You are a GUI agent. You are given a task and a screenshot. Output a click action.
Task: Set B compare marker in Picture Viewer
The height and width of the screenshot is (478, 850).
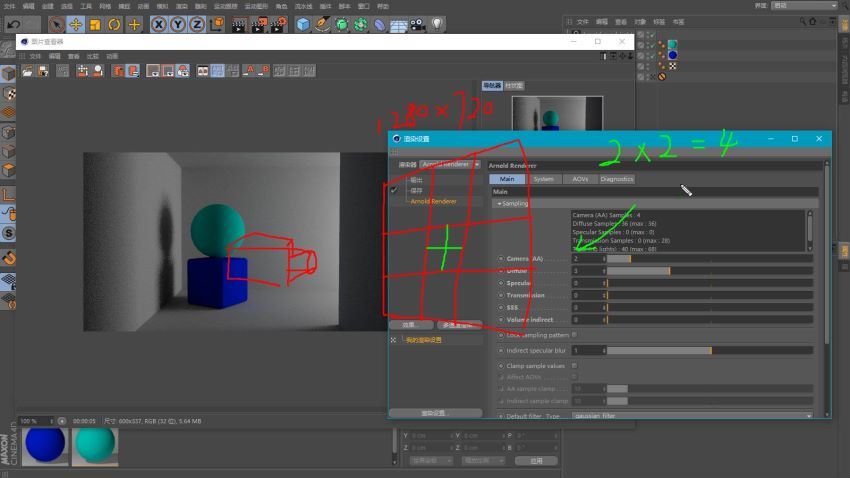pos(263,71)
